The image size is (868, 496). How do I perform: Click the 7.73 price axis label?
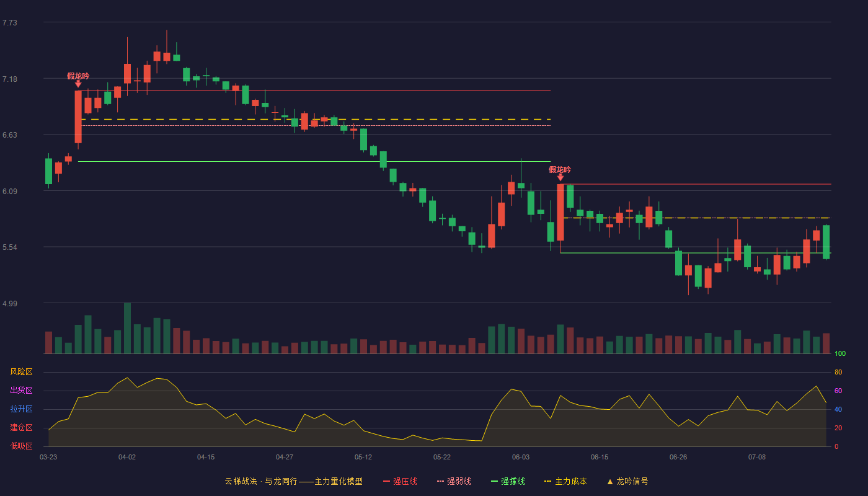coord(10,23)
